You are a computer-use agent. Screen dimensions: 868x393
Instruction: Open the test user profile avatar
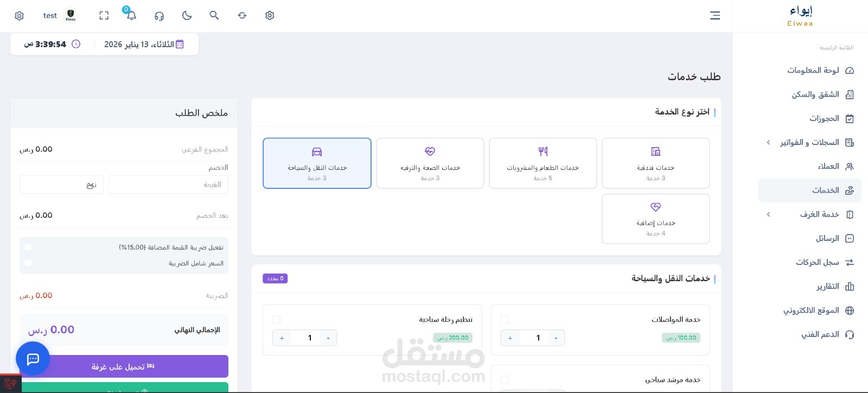click(71, 15)
